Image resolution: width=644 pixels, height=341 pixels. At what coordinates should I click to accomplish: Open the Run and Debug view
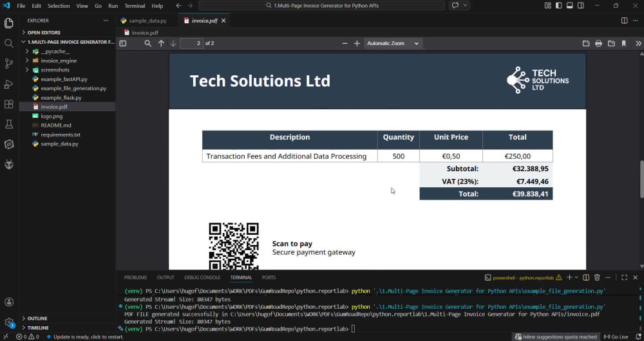(8, 84)
